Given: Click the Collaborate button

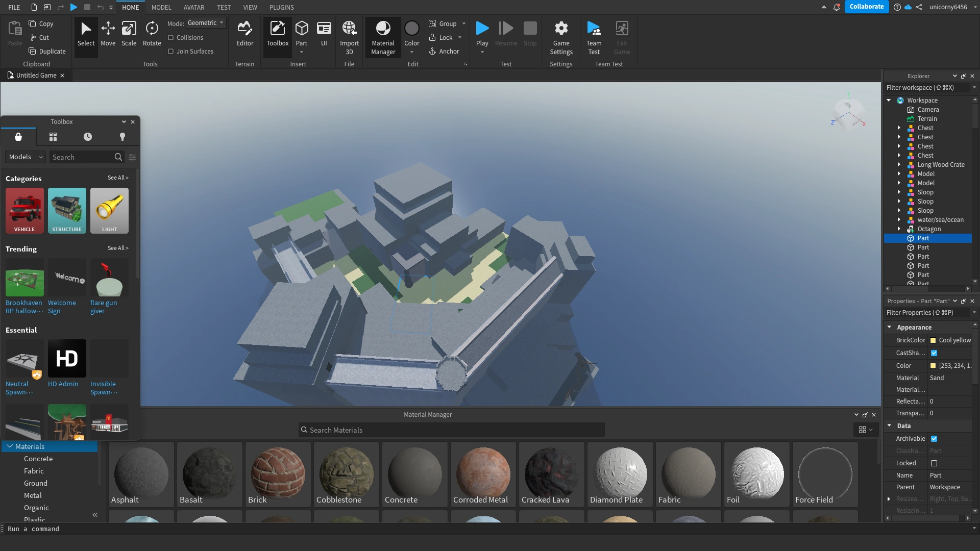Looking at the screenshot, I should pos(866,7).
